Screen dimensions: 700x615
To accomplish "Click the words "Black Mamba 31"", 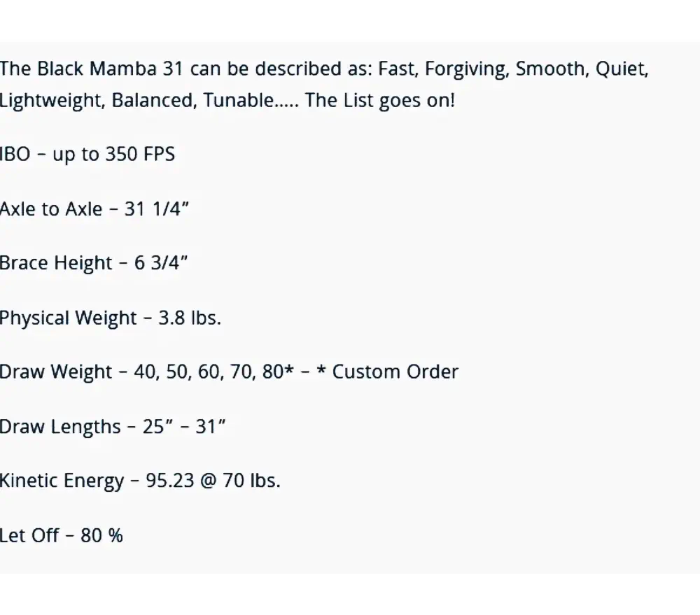I will pyautogui.click(x=107, y=69).
